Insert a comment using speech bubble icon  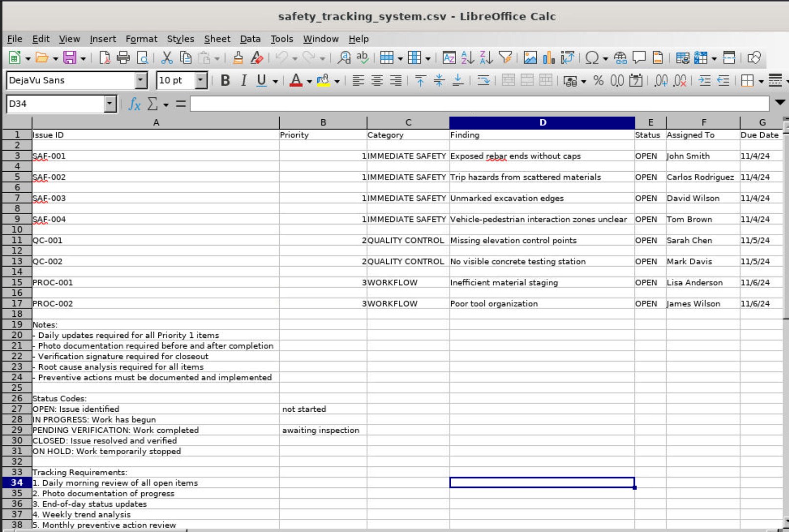pos(639,58)
